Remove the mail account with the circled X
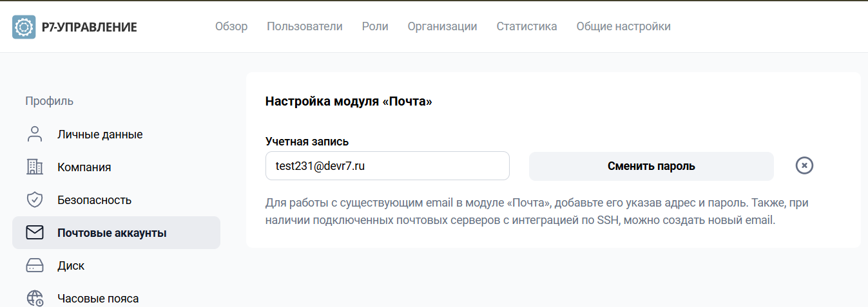The height and width of the screenshot is (307, 868). tap(804, 165)
